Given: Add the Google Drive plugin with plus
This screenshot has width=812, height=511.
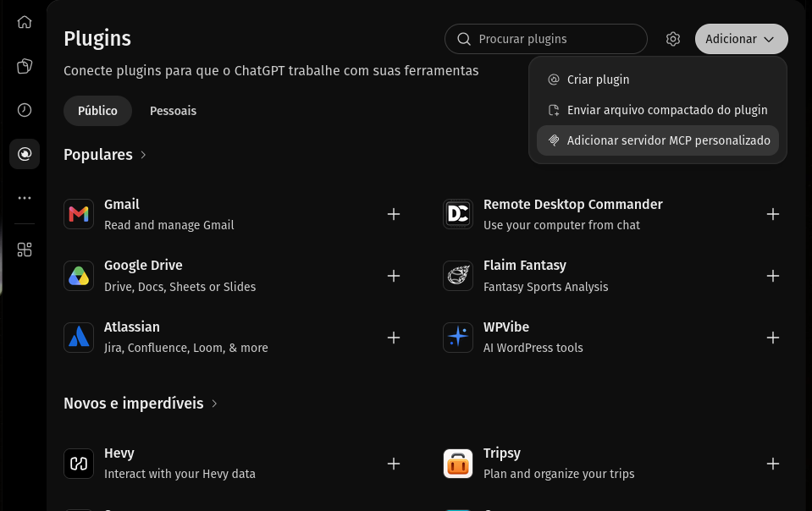Looking at the screenshot, I should 394,276.
